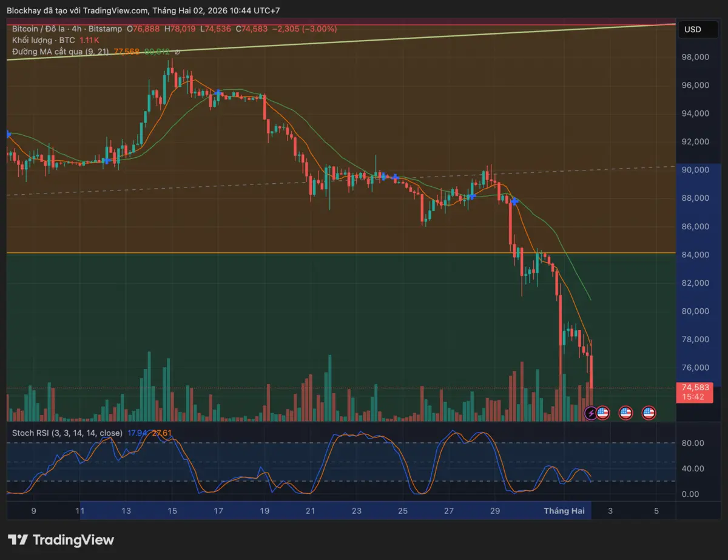Click the USD currency button on the price scale
This screenshot has height=560, width=728.
tap(697, 29)
